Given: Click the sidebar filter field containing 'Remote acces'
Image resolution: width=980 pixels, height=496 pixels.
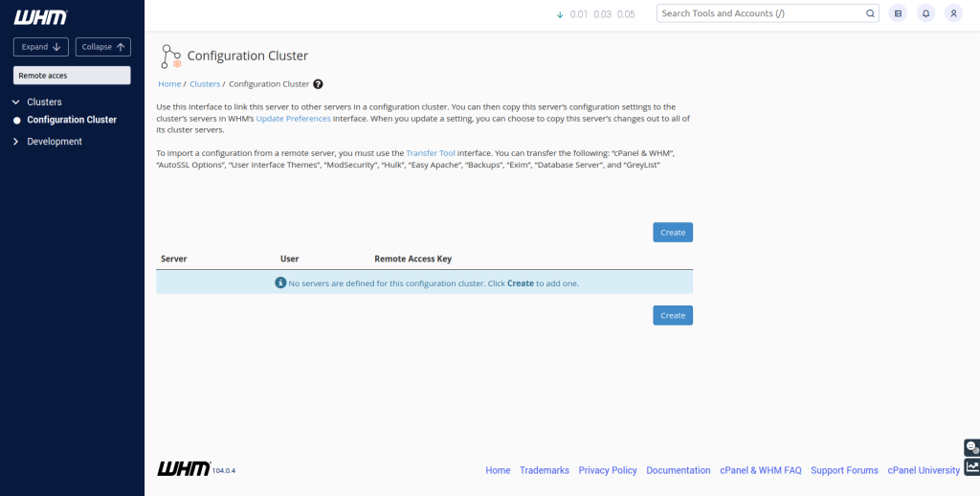Looking at the screenshot, I should 72,75.
